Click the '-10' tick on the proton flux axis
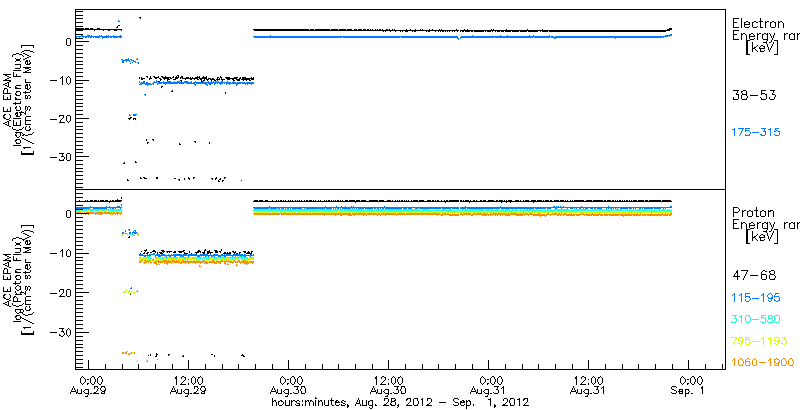This screenshot has height=410, width=800. point(59,253)
